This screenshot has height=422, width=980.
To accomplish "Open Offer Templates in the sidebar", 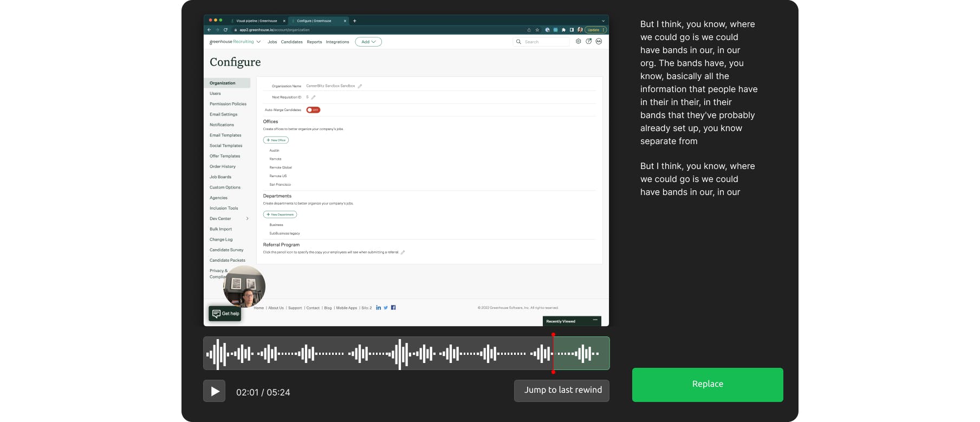I will (225, 156).
